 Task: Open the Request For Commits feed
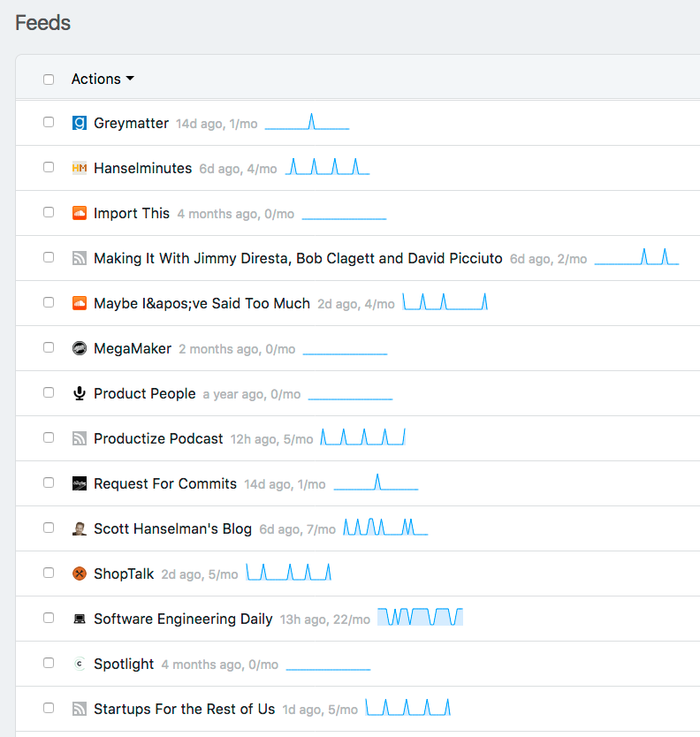[x=165, y=483]
